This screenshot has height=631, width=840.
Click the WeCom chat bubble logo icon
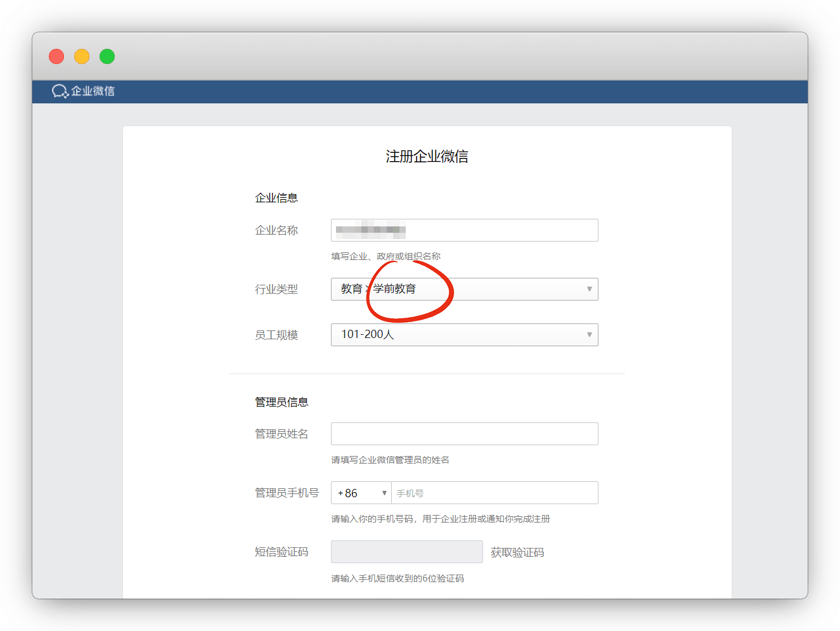pos(60,91)
